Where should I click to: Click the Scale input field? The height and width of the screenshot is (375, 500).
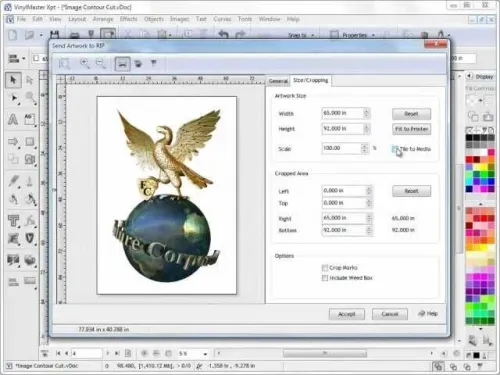click(342, 148)
